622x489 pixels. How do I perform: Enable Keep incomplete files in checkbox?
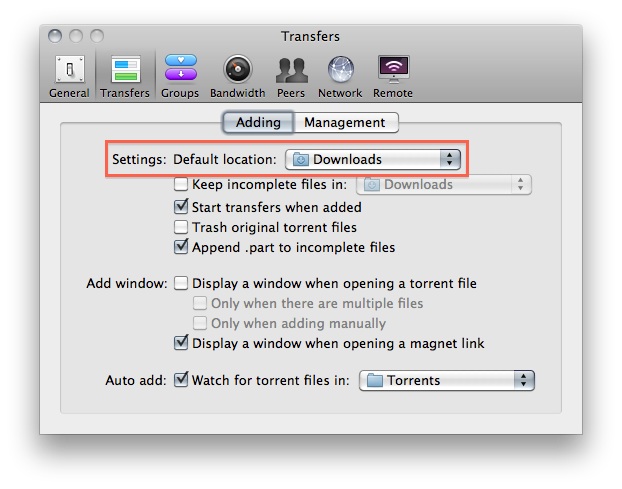[x=181, y=184]
